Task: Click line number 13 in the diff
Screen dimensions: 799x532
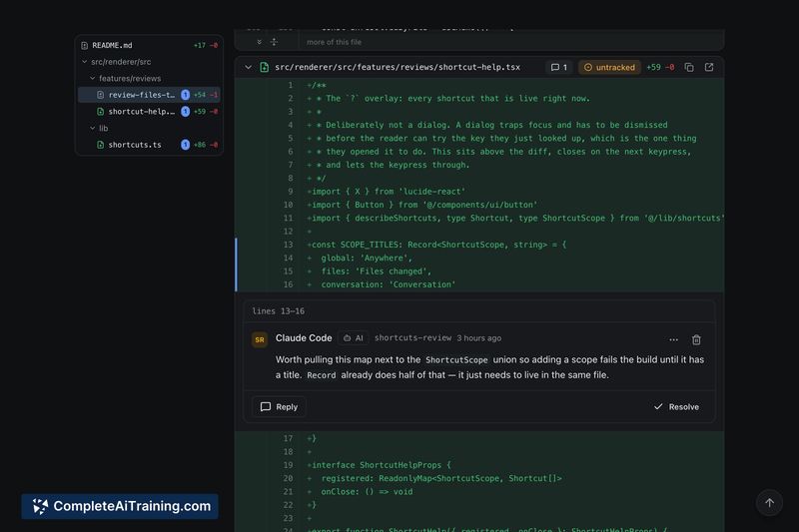Action: coord(289,245)
